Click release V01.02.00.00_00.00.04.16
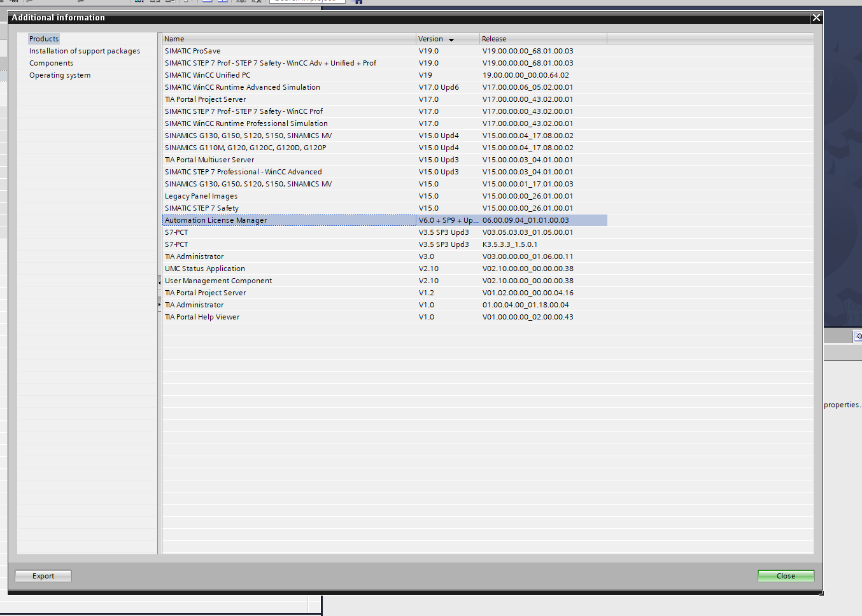Screen dimensions: 862x616 pos(528,293)
